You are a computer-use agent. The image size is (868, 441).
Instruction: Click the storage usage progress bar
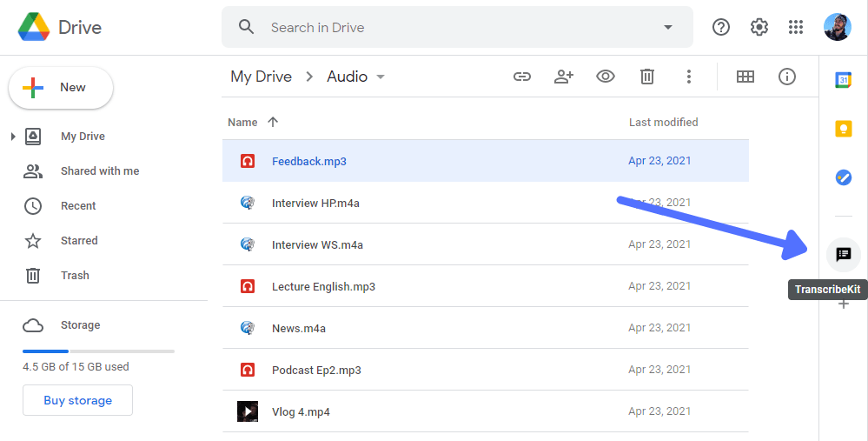tap(98, 351)
